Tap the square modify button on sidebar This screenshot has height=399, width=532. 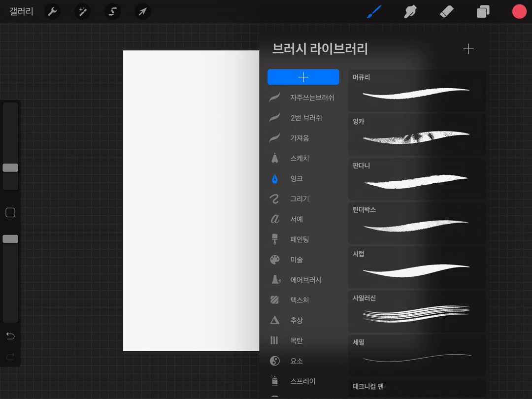pos(10,213)
